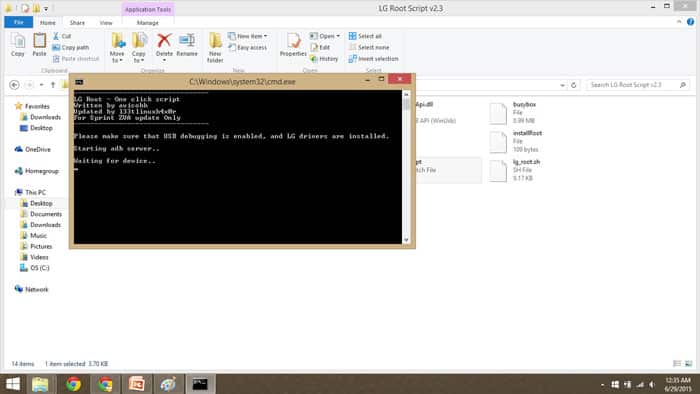The height and width of the screenshot is (394, 700).
Task: Click the up one level arrow
Action: coord(53,85)
